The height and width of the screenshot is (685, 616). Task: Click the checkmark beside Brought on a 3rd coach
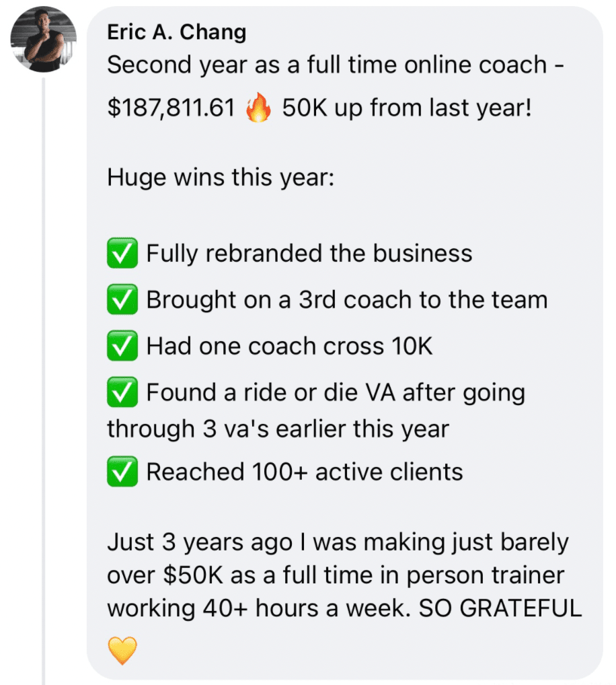(122, 300)
